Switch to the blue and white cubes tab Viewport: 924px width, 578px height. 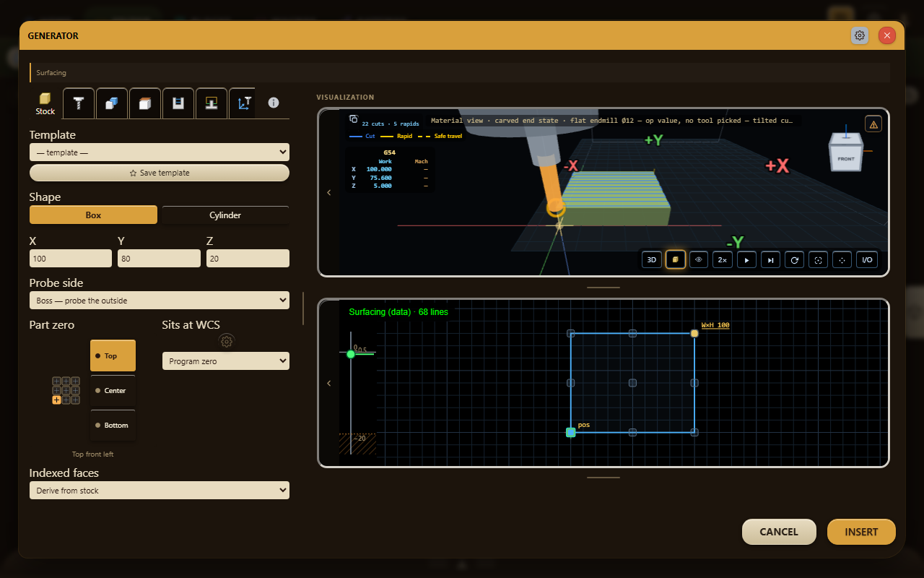(112, 103)
